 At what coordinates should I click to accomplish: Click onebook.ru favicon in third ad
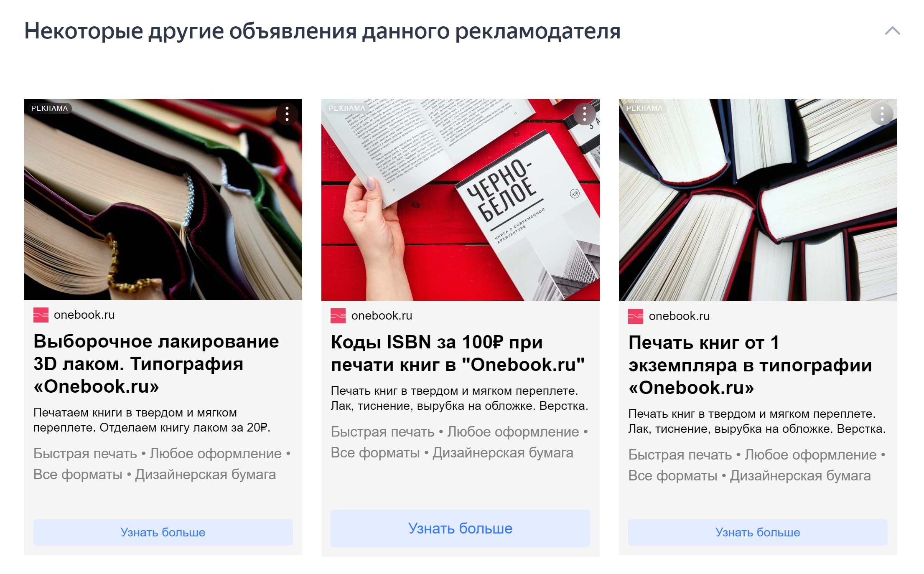click(x=636, y=316)
